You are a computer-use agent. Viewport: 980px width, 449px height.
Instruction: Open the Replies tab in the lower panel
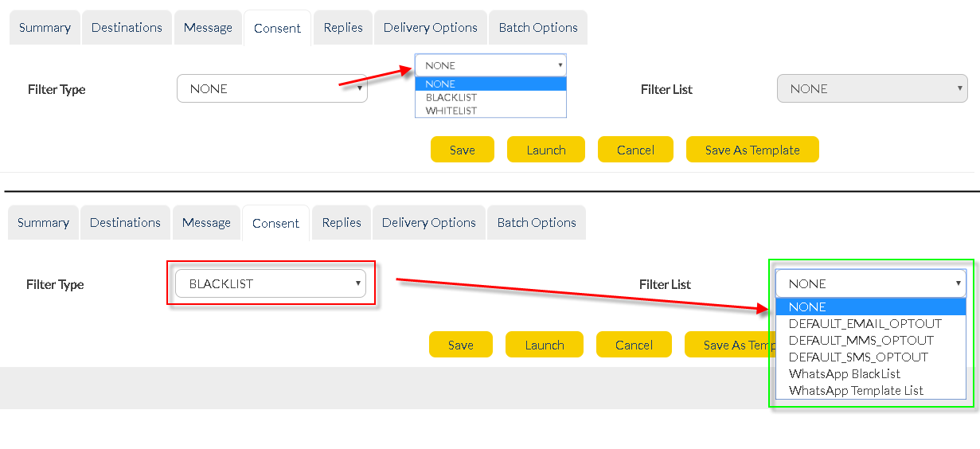pos(342,223)
